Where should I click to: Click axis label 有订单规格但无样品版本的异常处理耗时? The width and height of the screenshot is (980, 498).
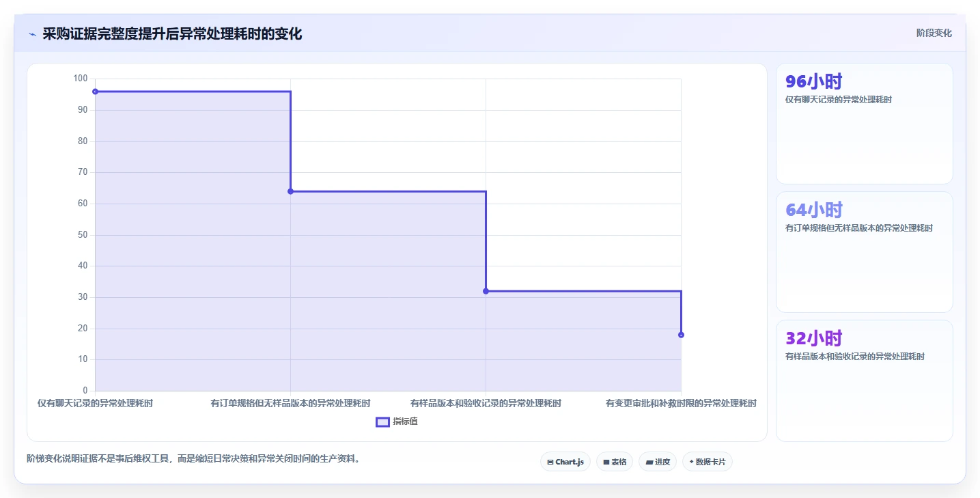pos(290,403)
